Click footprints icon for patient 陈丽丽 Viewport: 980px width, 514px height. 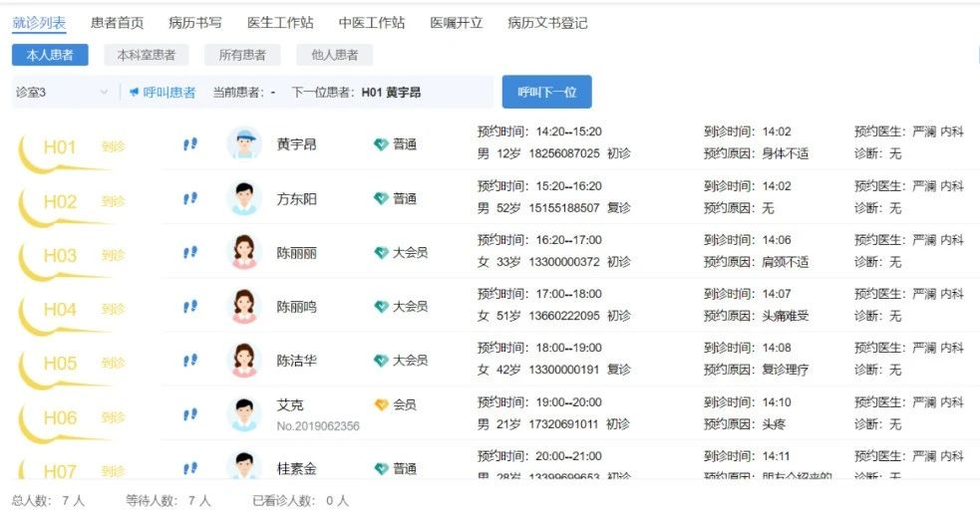coord(189,253)
